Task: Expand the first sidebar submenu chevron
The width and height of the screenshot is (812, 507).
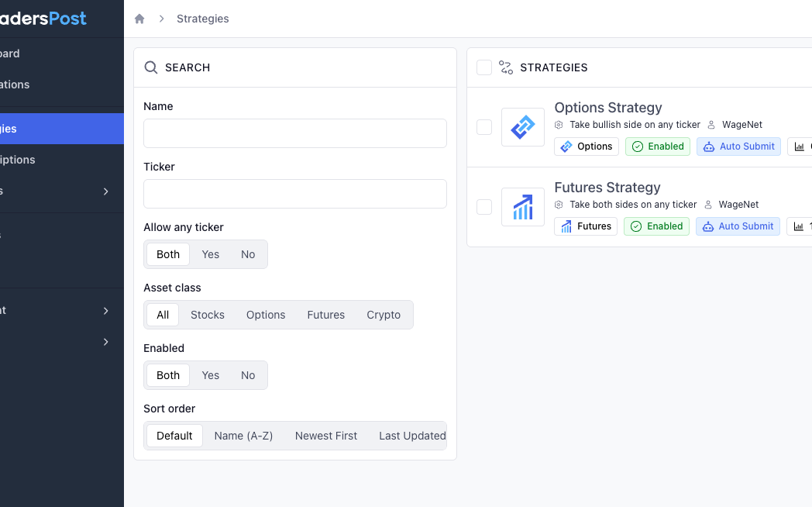Action: pyautogui.click(x=106, y=191)
